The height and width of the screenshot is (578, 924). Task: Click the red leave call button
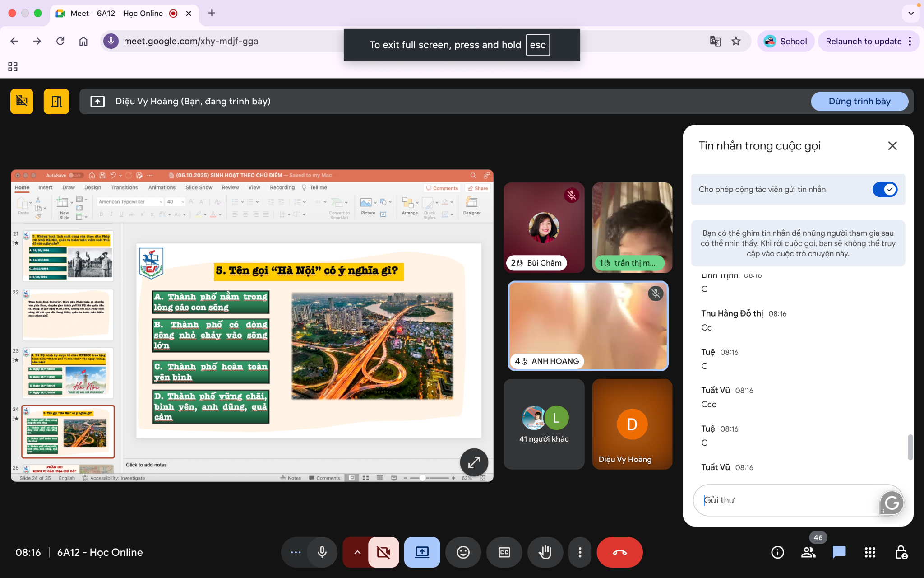click(619, 552)
